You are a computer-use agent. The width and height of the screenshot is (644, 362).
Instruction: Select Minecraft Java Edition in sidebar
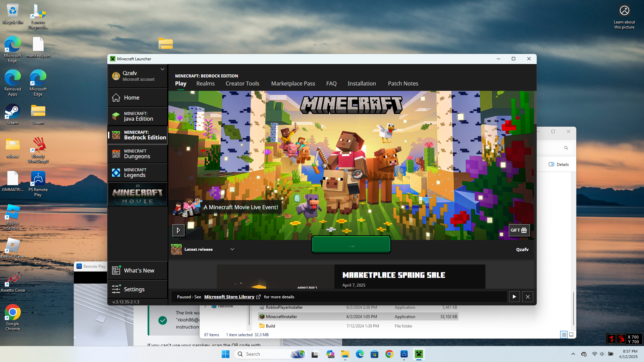[x=138, y=116]
